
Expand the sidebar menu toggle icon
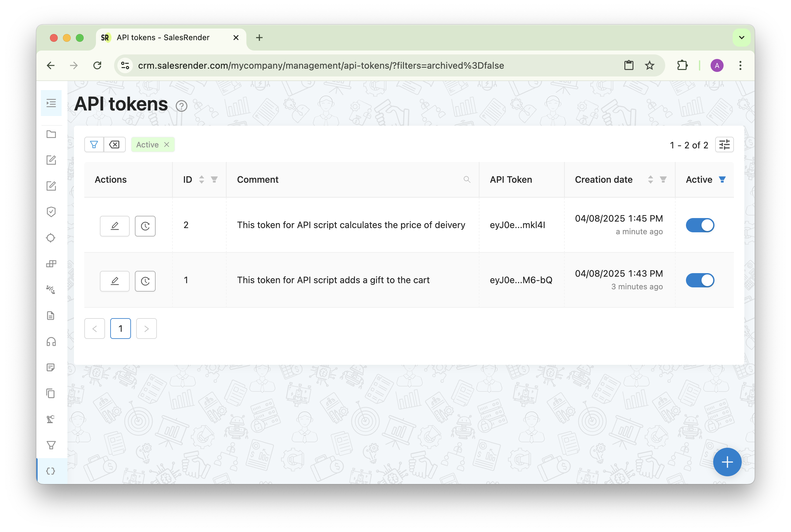pos(51,103)
